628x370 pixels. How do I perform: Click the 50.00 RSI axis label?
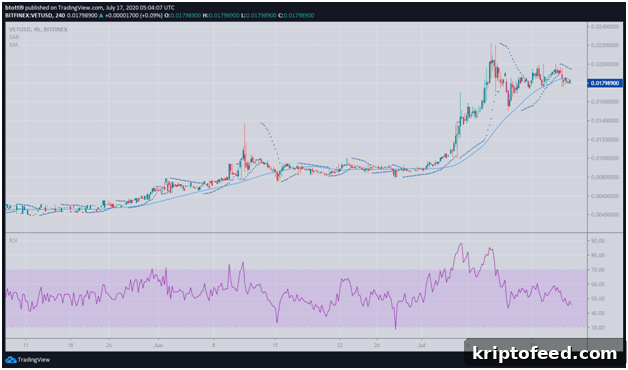coord(599,299)
